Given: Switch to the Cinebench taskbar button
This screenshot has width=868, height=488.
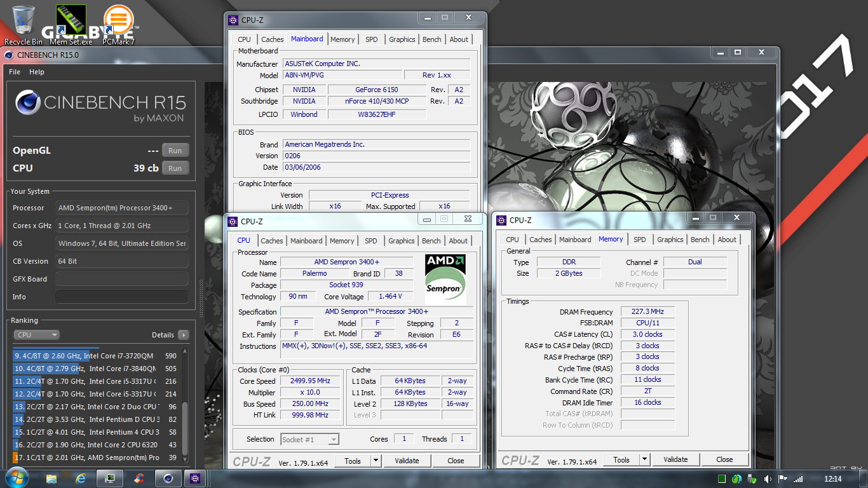Looking at the screenshot, I should click(168, 478).
